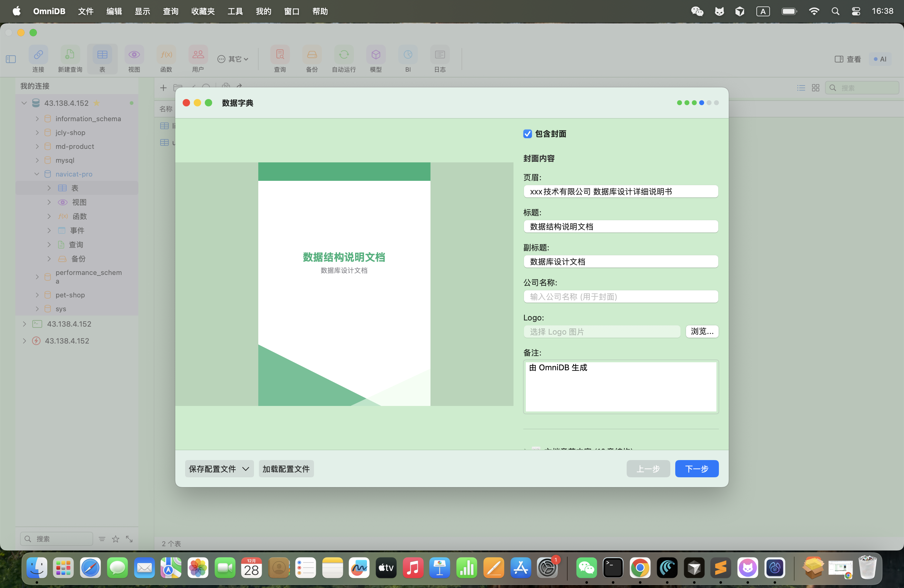This screenshot has width=904, height=588.
Task: Click the 浏览... Logo browse button
Action: pos(702,331)
